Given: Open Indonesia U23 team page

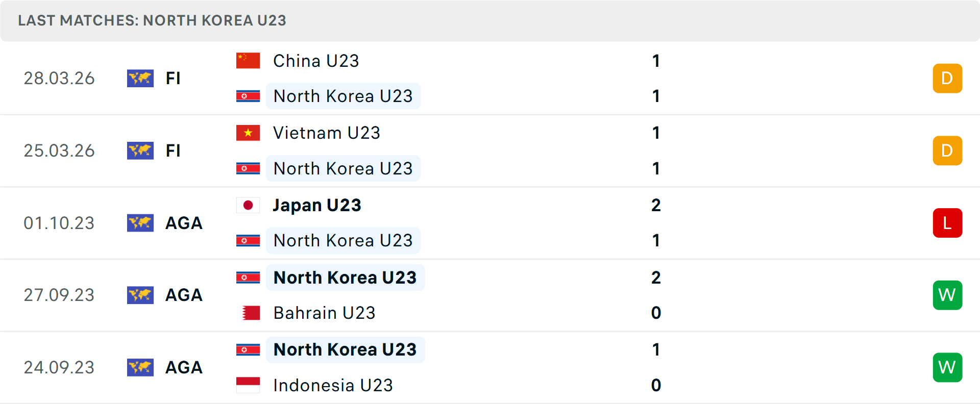Looking at the screenshot, I should coord(333,385).
